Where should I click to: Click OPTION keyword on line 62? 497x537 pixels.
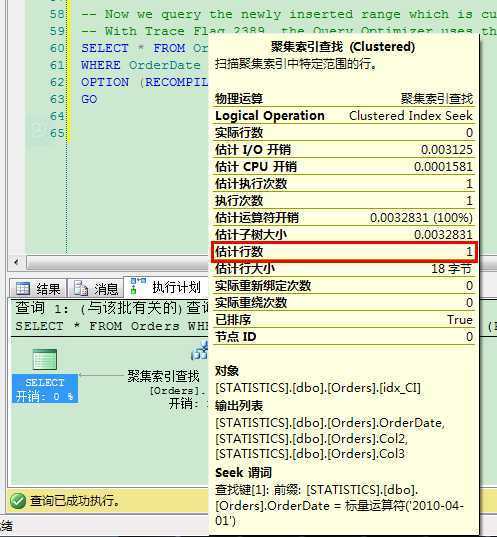coord(105,82)
